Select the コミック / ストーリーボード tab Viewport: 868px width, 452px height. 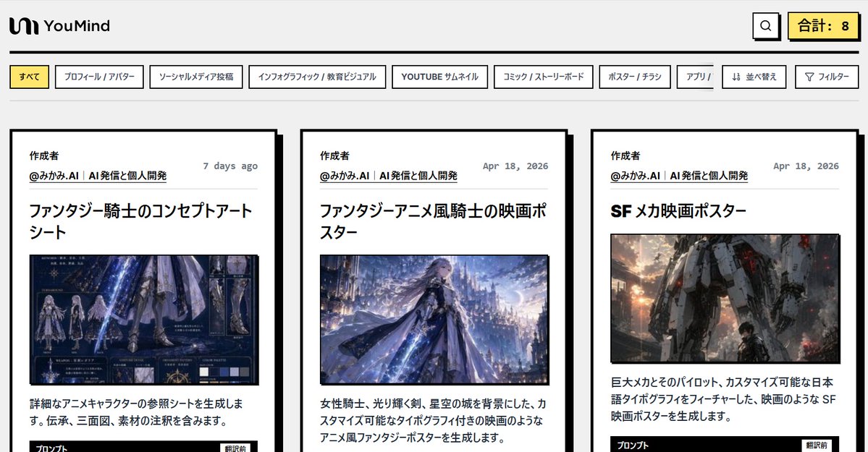click(544, 77)
